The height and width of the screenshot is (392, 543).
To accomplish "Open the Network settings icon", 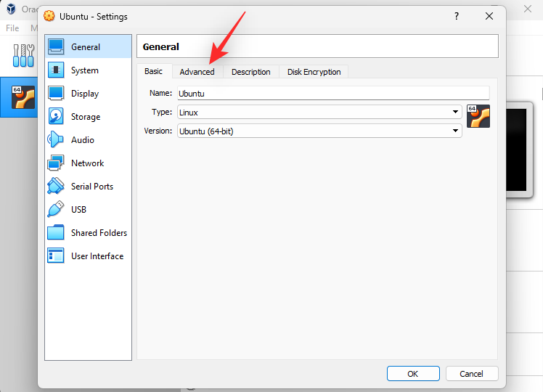I will 57,163.
